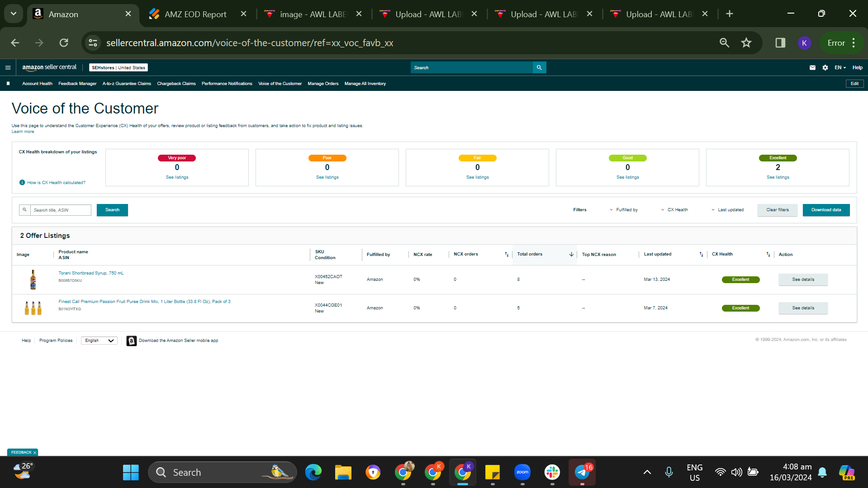Click the Chrome address bar URL
The height and width of the screenshot is (488, 868).
(250, 43)
